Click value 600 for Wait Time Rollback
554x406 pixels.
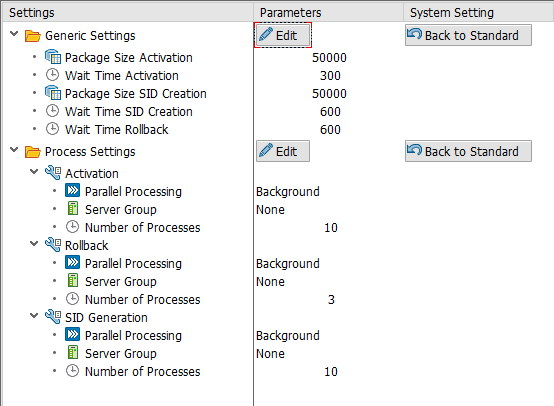330,130
